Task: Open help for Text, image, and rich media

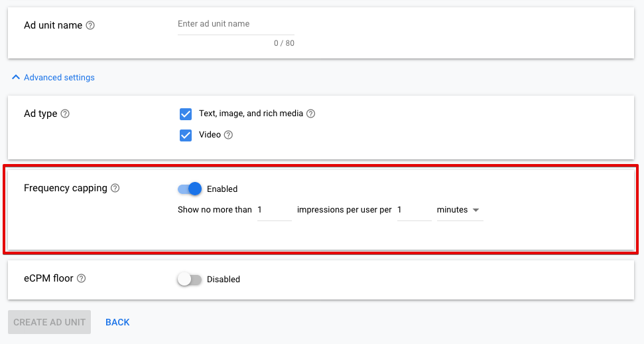Action: pos(311,114)
